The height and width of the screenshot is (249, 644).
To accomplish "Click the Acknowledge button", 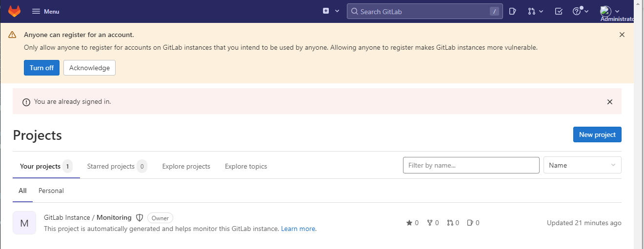I will click(x=89, y=68).
